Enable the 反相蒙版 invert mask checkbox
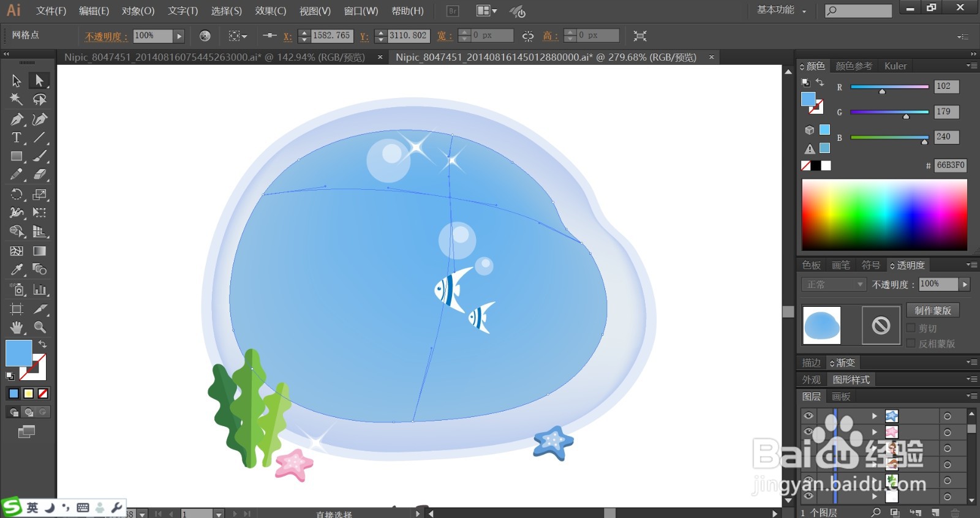This screenshot has width=980, height=518. click(911, 343)
